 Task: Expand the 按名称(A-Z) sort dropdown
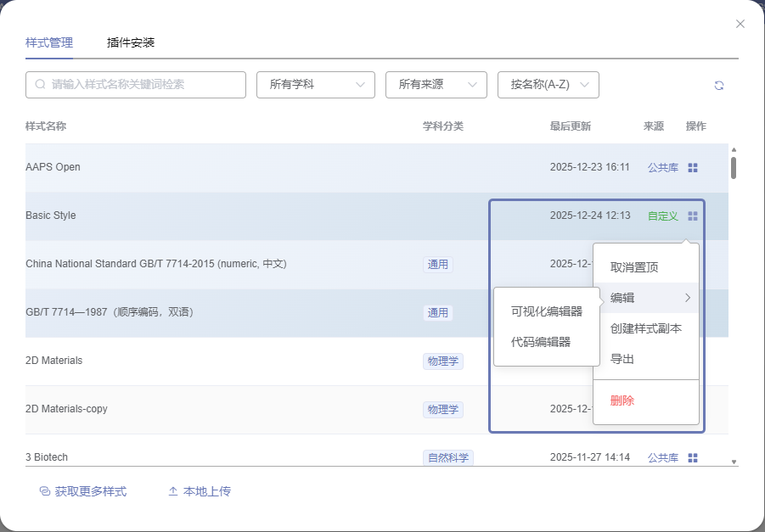548,85
